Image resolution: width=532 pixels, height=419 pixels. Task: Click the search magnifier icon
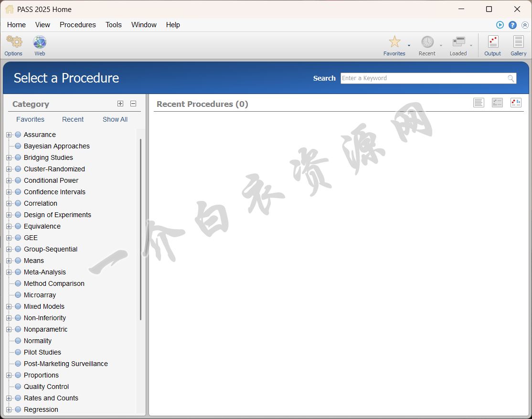pyautogui.click(x=511, y=79)
